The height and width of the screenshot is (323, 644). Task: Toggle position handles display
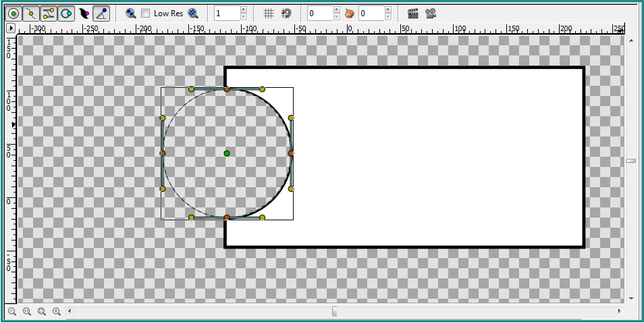(14, 14)
